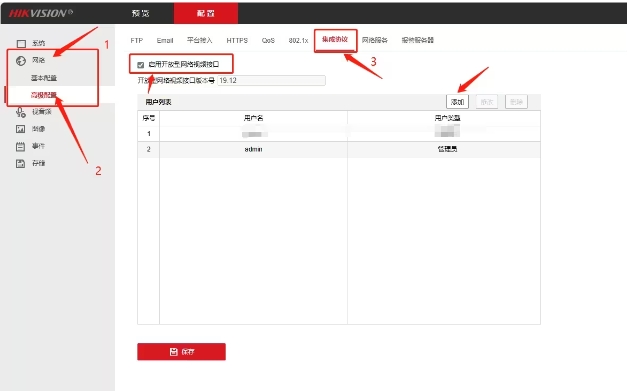Click the HIKVISION logo
The height and width of the screenshot is (391, 628).
40,13
